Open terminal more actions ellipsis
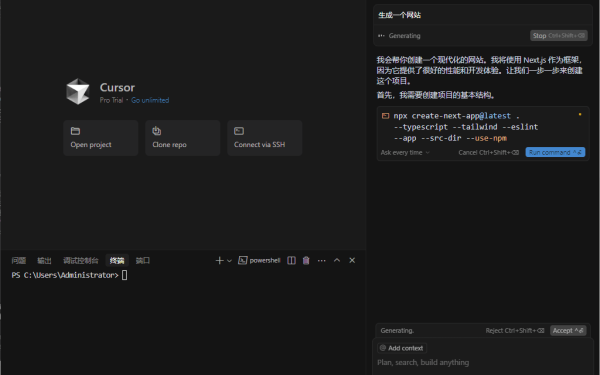The image size is (600, 375). point(321,261)
